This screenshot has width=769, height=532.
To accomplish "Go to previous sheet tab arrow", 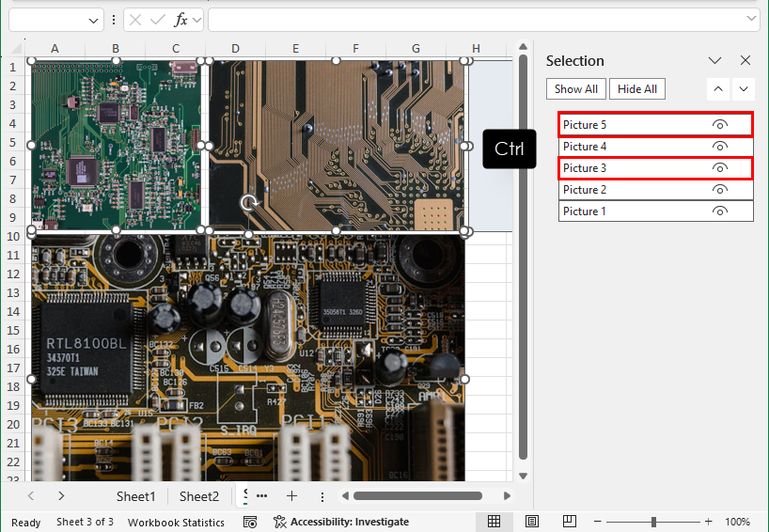I will point(31,495).
